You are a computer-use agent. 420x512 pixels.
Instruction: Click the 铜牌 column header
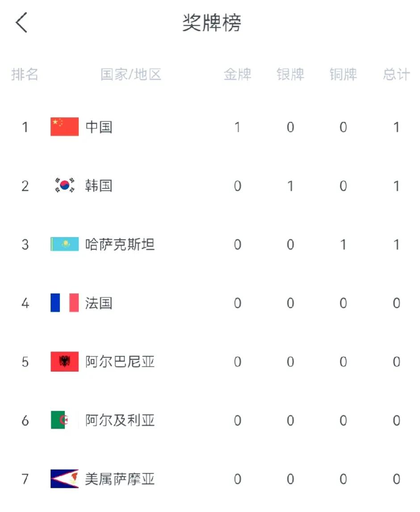pyautogui.click(x=343, y=75)
